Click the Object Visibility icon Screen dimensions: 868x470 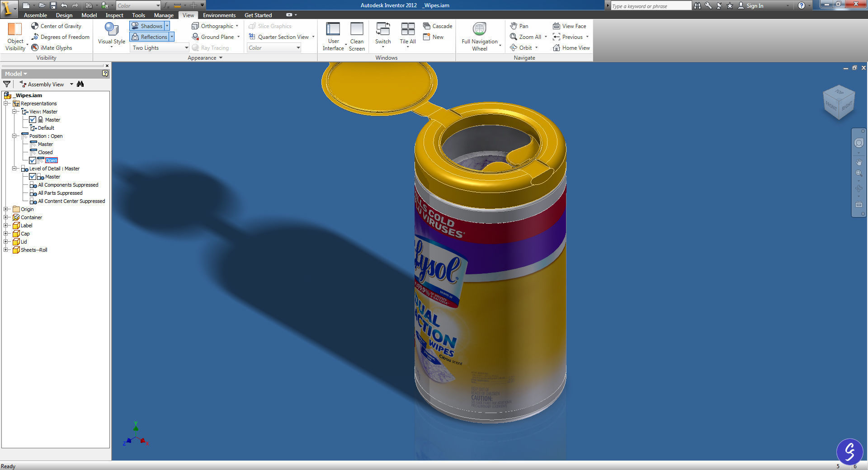point(15,29)
